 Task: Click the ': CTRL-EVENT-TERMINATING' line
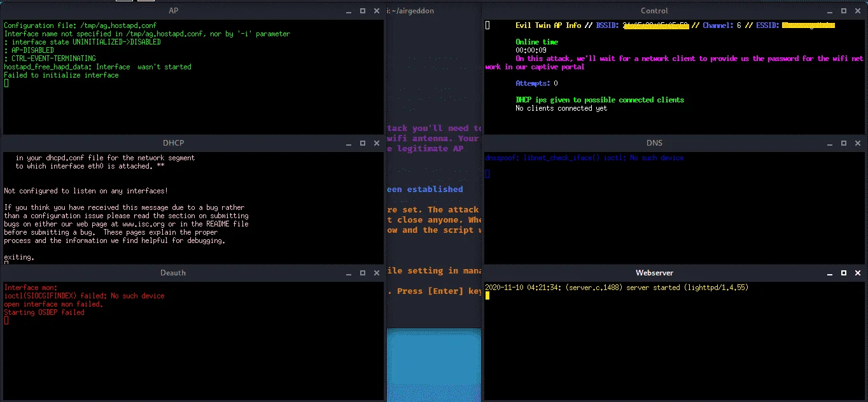[50, 59]
